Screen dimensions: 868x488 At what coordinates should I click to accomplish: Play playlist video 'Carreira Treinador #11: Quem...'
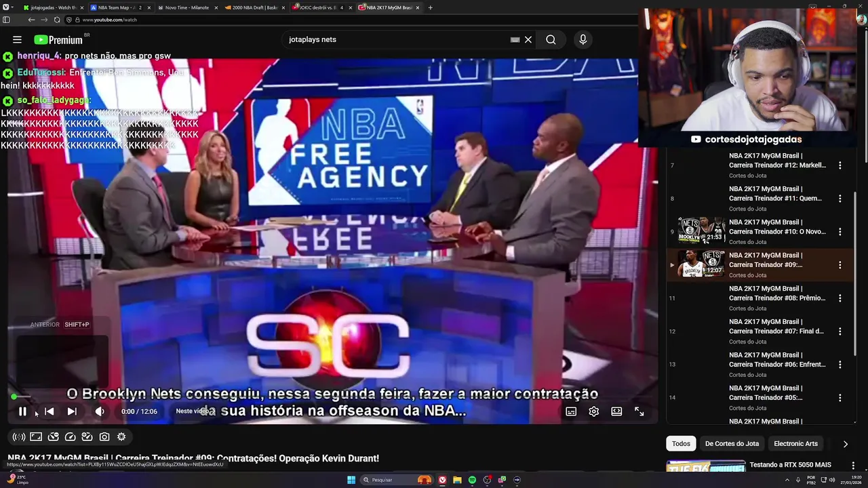click(x=775, y=193)
